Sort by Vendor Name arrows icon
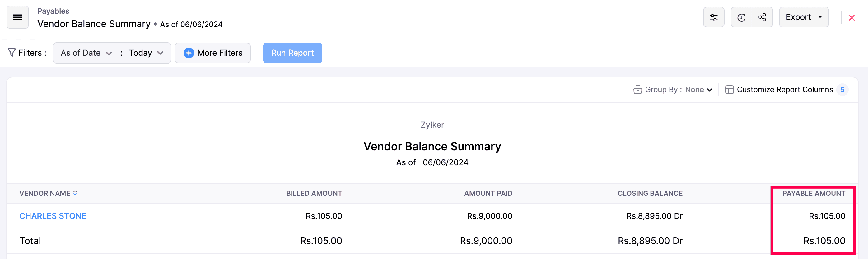Image resolution: width=868 pixels, height=259 pixels. [x=75, y=193]
